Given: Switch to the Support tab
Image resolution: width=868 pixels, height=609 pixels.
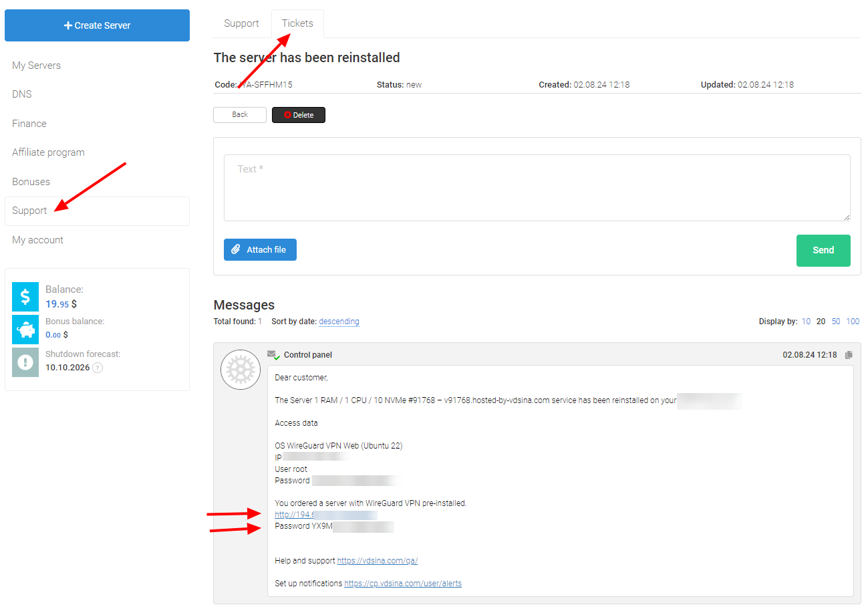Looking at the screenshot, I should 241,23.
